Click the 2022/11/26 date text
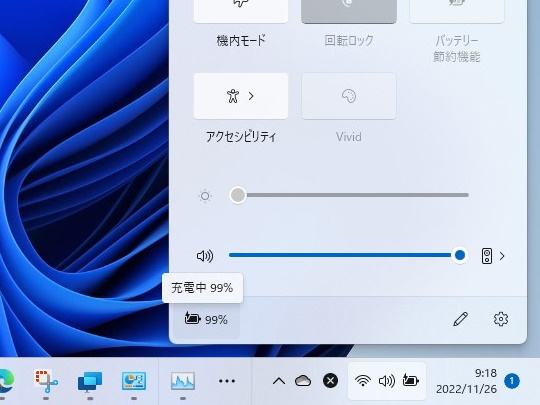 coord(466,389)
